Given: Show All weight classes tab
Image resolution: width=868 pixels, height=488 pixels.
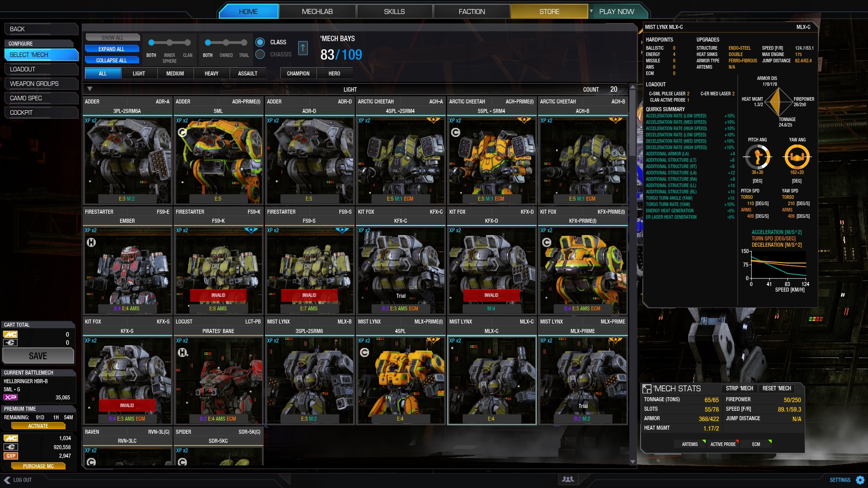Looking at the screenshot, I should pos(103,73).
